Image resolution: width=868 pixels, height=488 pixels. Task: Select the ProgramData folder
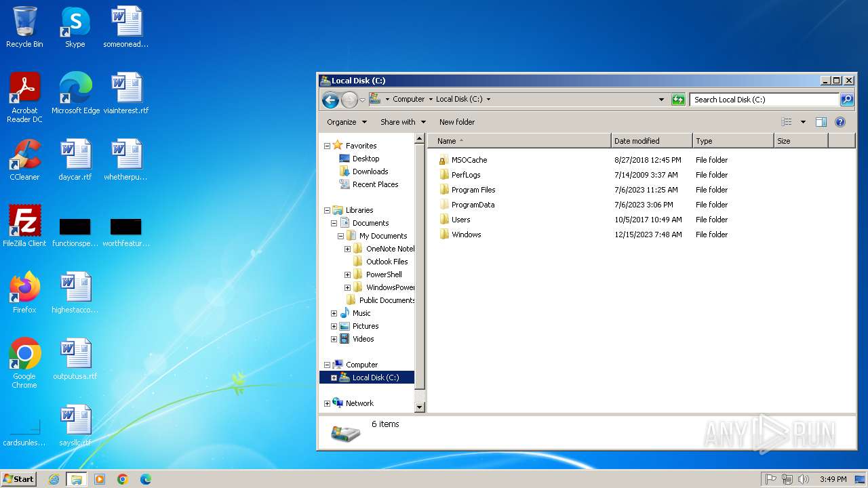tap(473, 205)
